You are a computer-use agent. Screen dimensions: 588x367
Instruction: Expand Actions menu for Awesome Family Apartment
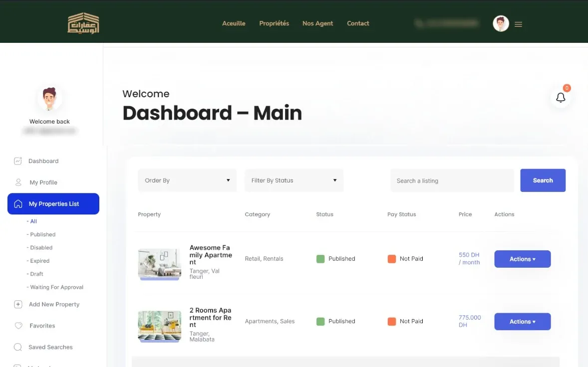tap(523, 259)
